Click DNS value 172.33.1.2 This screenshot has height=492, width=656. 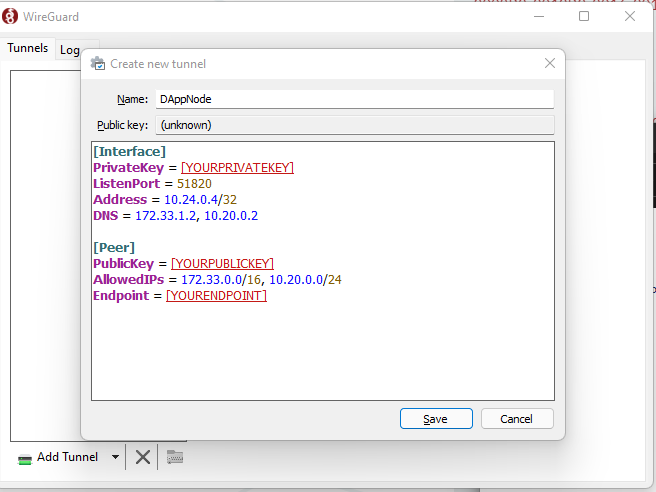[x=166, y=216]
